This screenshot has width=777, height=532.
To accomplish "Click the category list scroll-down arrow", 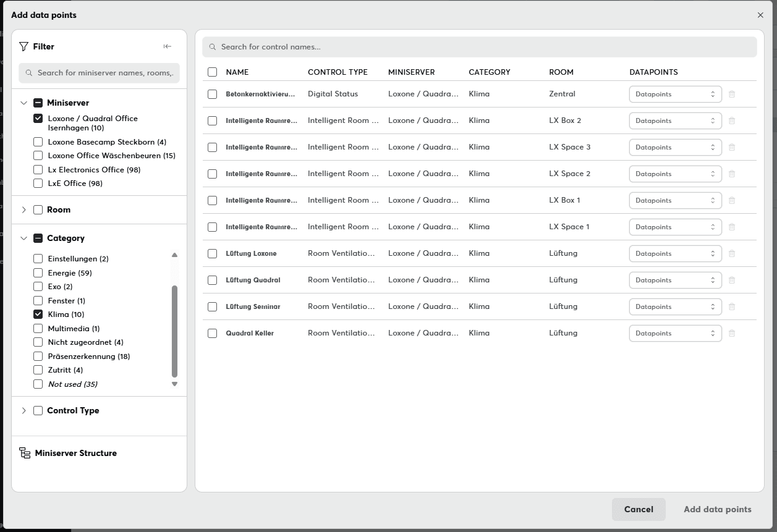I will point(174,384).
